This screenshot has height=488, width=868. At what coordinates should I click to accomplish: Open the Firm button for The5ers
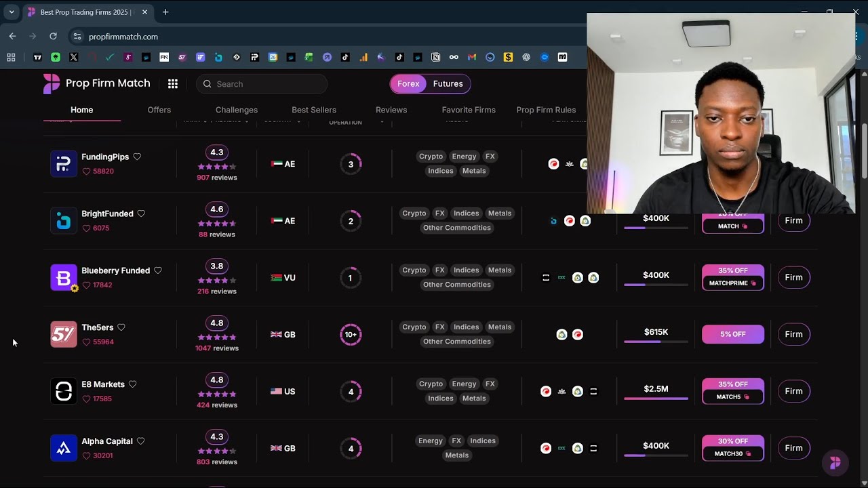click(x=793, y=334)
